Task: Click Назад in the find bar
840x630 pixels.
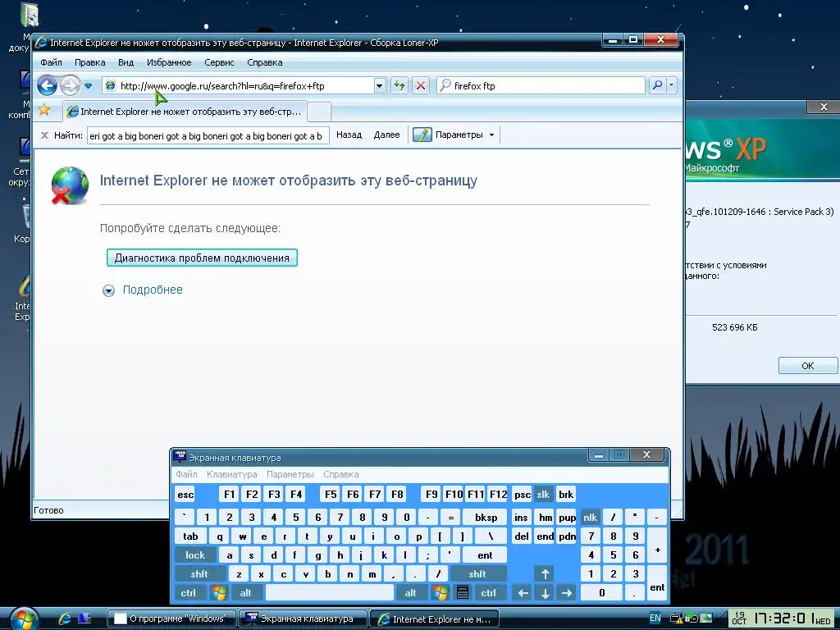Action: pyautogui.click(x=349, y=135)
